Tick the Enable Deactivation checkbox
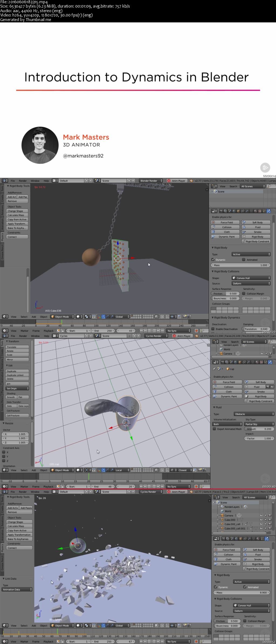The height and width of the screenshot is (644, 276). 213,329
